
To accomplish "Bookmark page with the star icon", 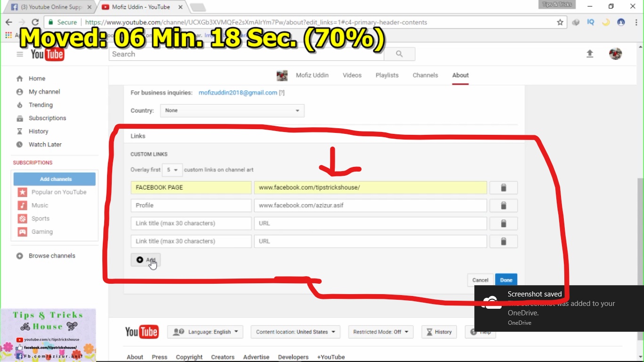I will pyautogui.click(x=560, y=22).
